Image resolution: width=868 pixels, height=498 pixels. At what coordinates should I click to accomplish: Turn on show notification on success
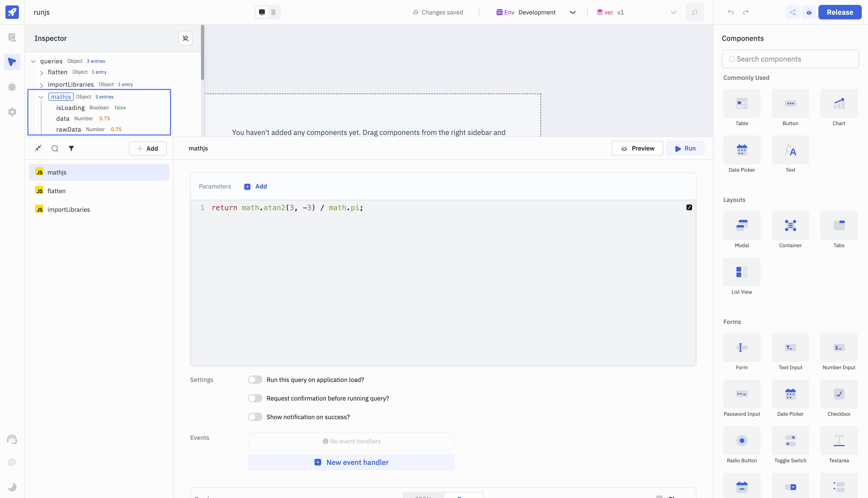(x=255, y=417)
